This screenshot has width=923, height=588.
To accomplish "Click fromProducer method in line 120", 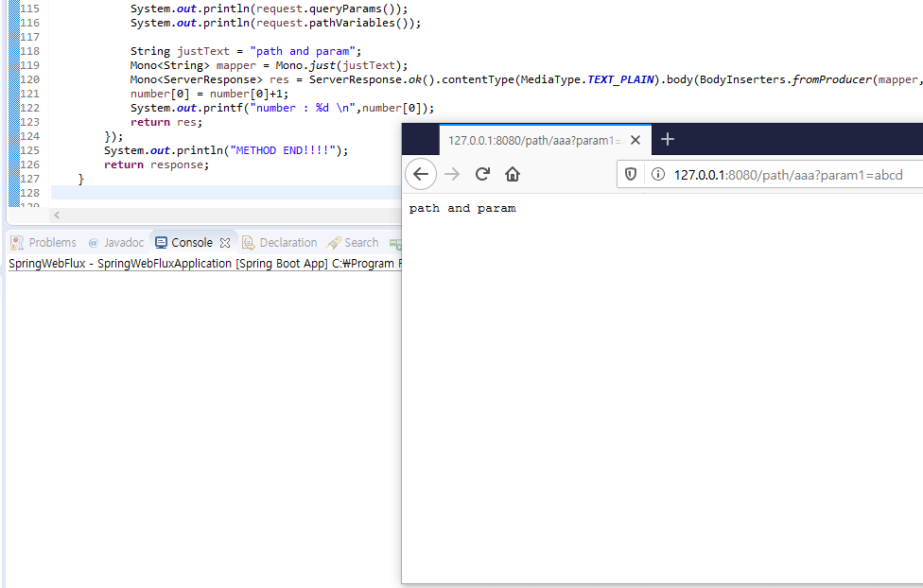I will click(x=831, y=79).
